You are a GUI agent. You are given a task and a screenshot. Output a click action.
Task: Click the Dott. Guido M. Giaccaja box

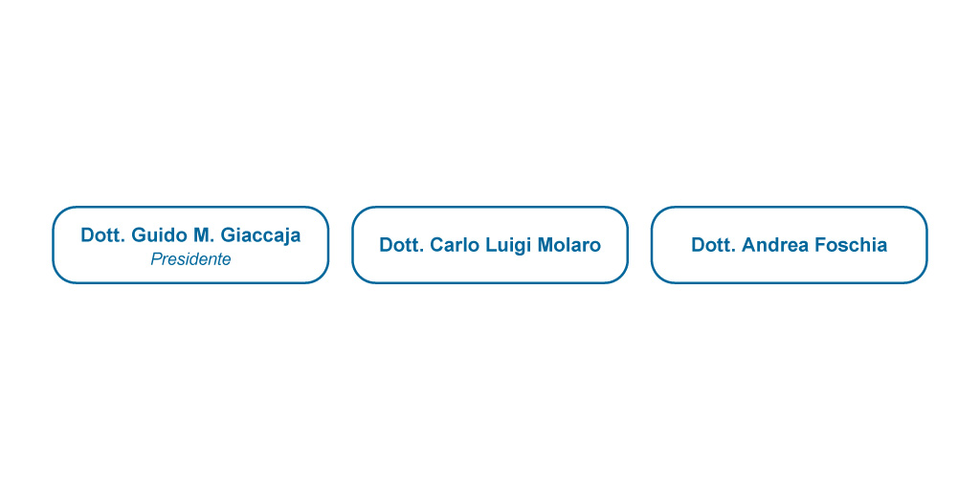pos(190,245)
